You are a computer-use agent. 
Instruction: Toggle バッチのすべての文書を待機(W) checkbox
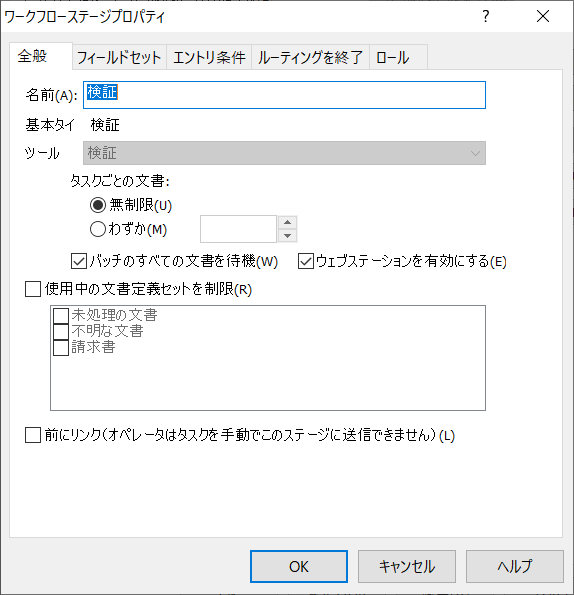point(79,261)
